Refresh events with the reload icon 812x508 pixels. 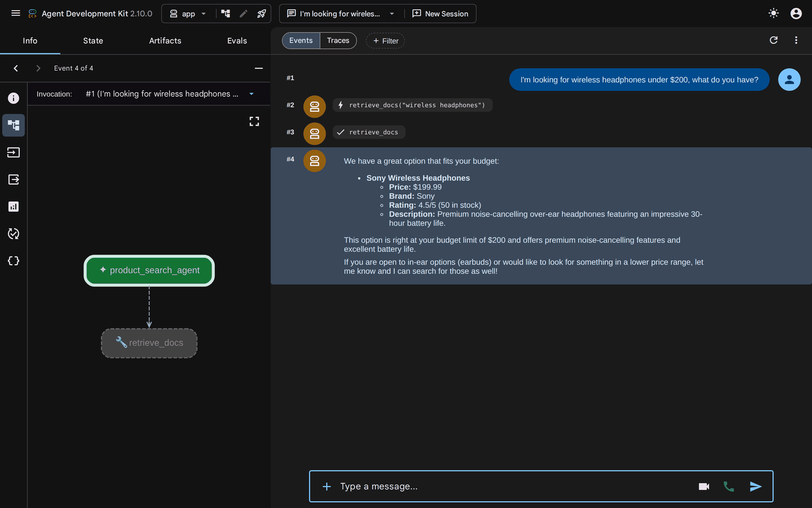[773, 40]
